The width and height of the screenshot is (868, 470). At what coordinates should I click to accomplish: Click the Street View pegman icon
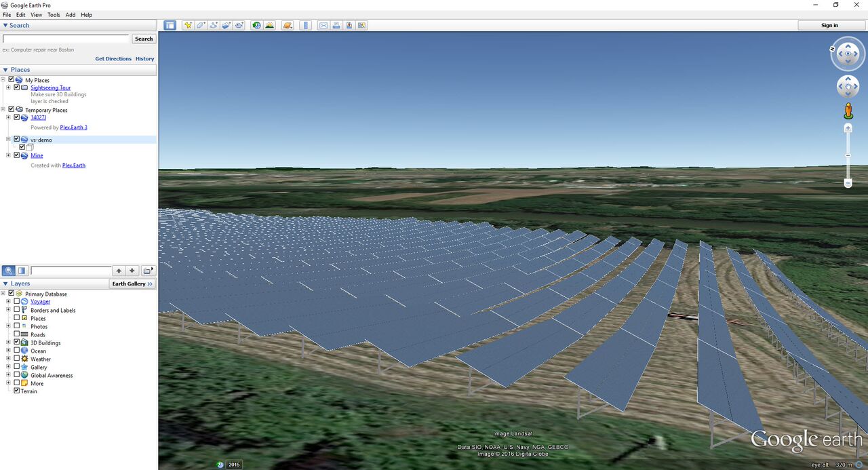click(848, 111)
